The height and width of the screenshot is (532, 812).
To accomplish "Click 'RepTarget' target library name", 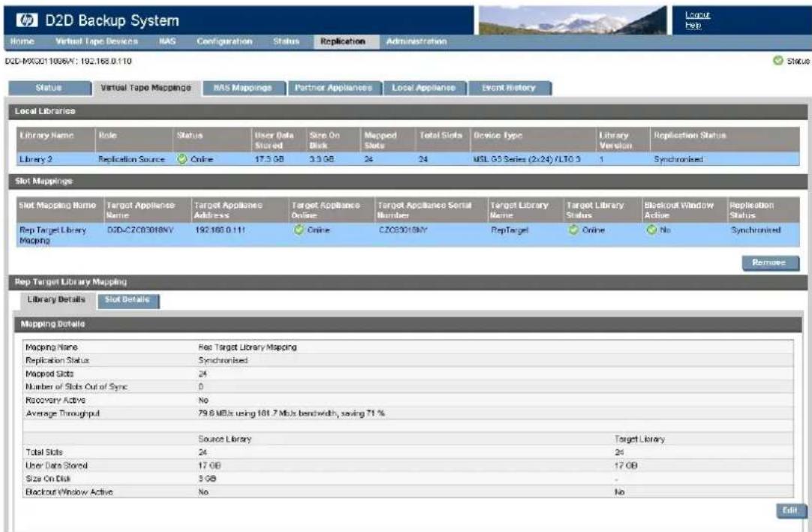I will (x=510, y=230).
